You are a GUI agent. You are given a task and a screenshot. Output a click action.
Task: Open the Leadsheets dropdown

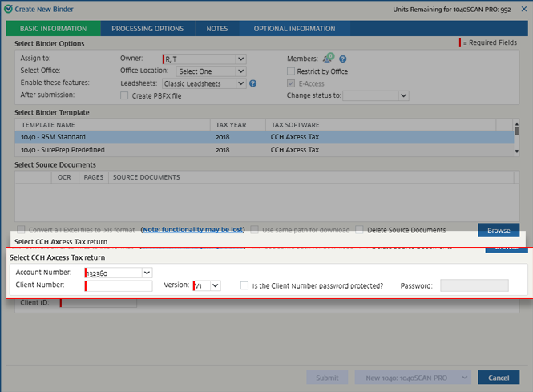click(240, 83)
